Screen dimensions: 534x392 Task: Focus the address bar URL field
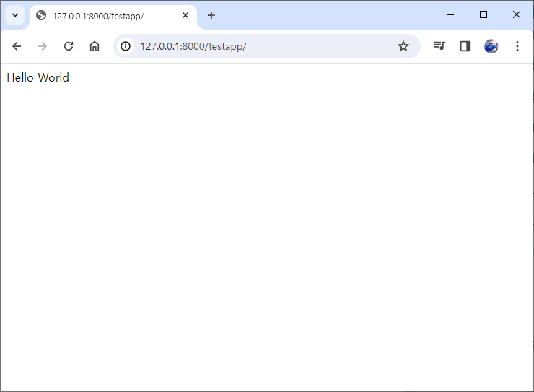(x=266, y=46)
